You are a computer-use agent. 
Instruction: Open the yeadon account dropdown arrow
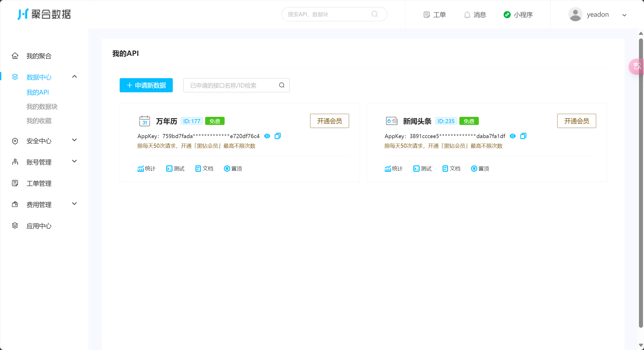624,15
